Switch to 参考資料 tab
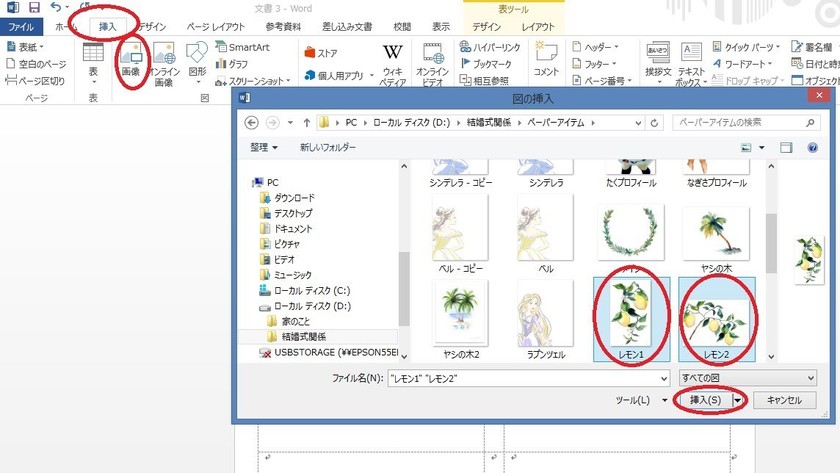The image size is (840, 473). 283,27
